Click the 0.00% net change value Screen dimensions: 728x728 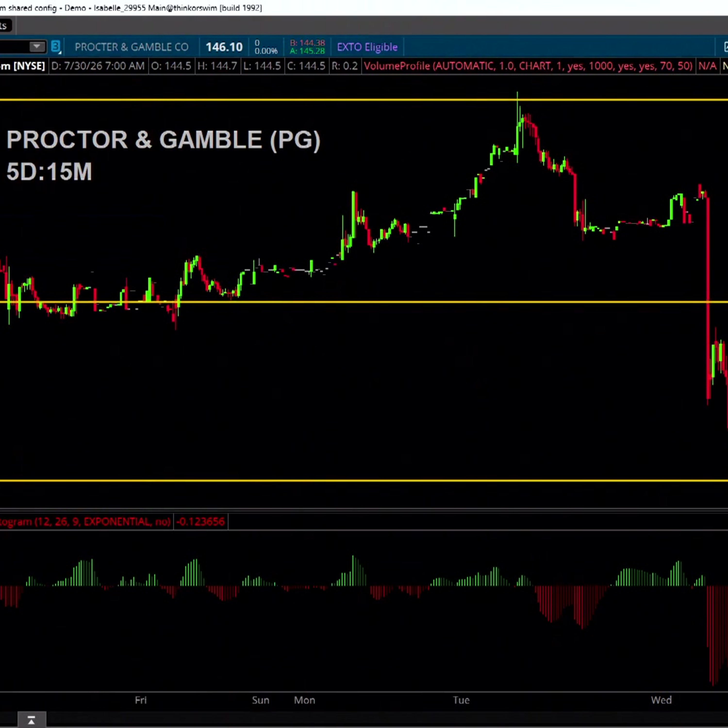(266, 51)
